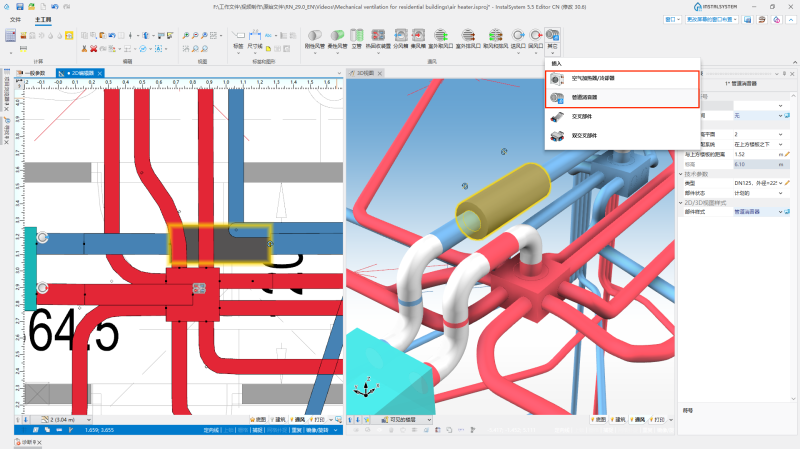Viewport: 800px width, 449px height.
Task: Click the 尺寸线 dimension line tool
Action: [255, 39]
